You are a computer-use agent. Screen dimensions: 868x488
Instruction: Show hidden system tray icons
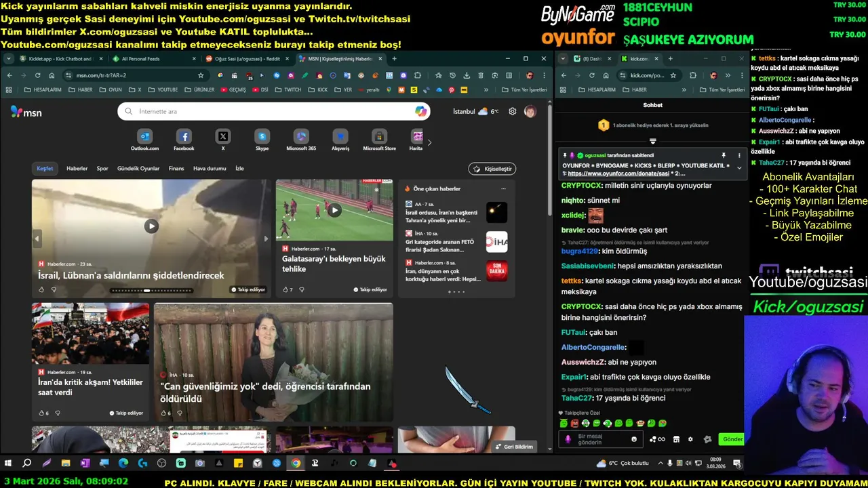tap(661, 464)
